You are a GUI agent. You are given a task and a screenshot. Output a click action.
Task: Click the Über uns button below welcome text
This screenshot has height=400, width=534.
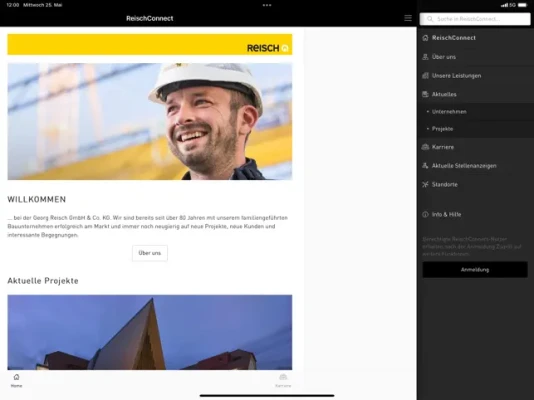(150, 253)
